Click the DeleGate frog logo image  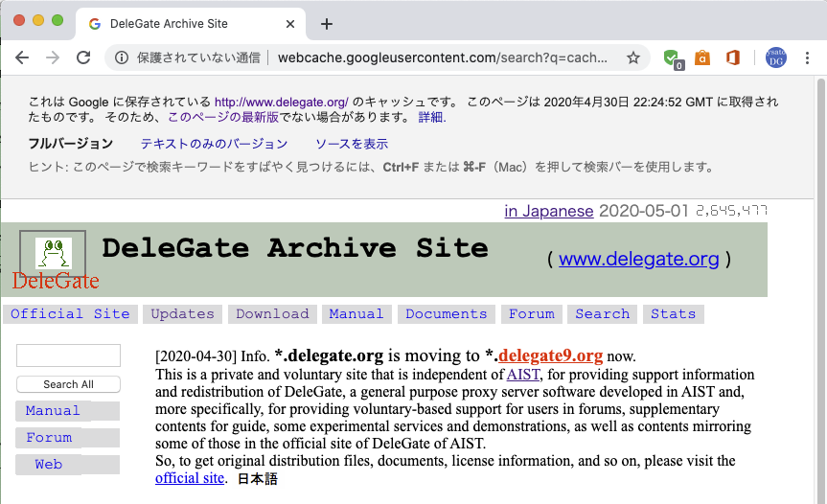pos(54,253)
